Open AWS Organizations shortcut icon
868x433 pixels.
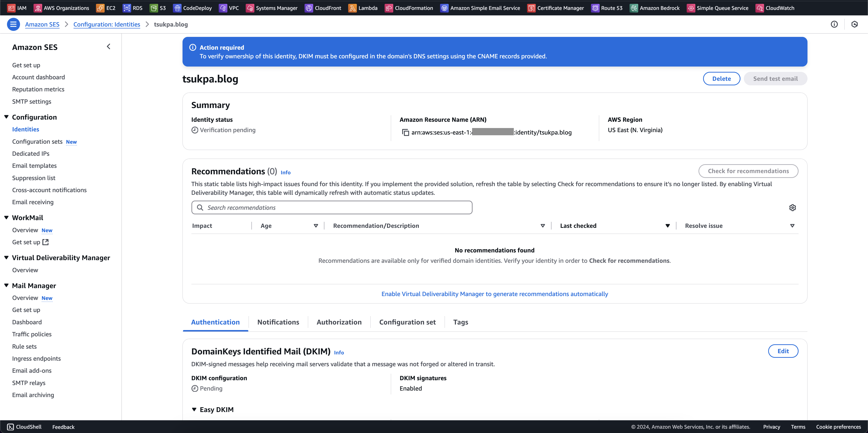tap(38, 8)
